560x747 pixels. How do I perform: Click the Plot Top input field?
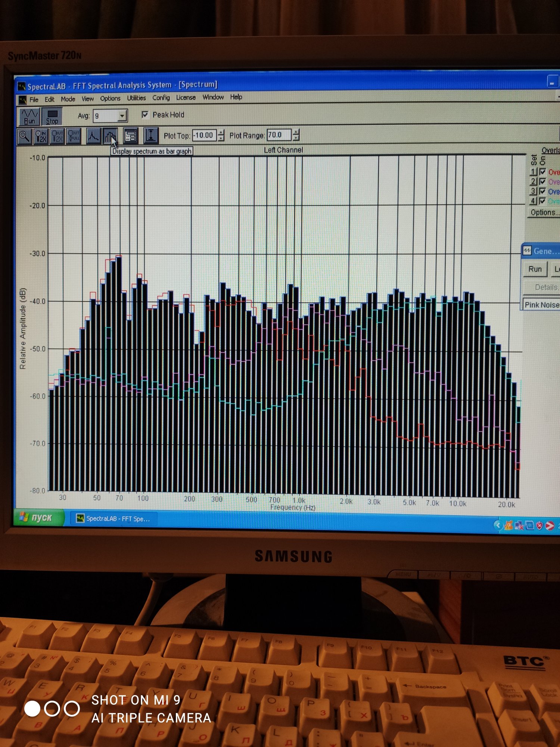(204, 135)
